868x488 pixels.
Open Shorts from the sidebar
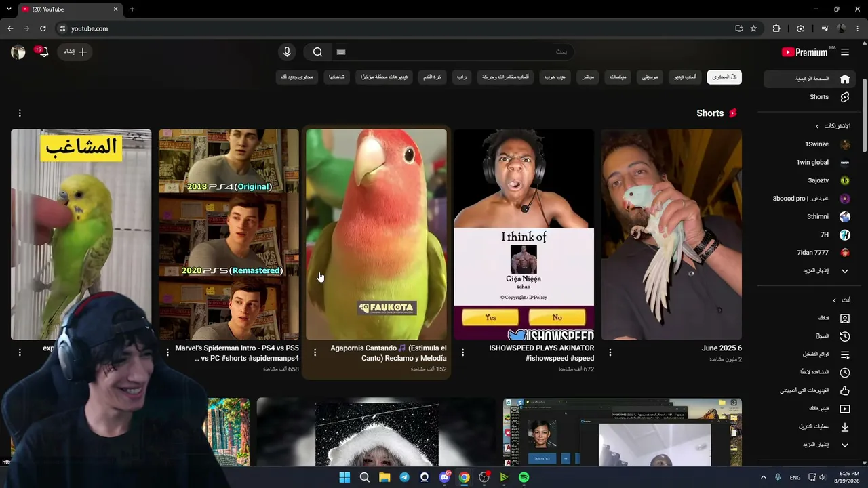point(810,97)
